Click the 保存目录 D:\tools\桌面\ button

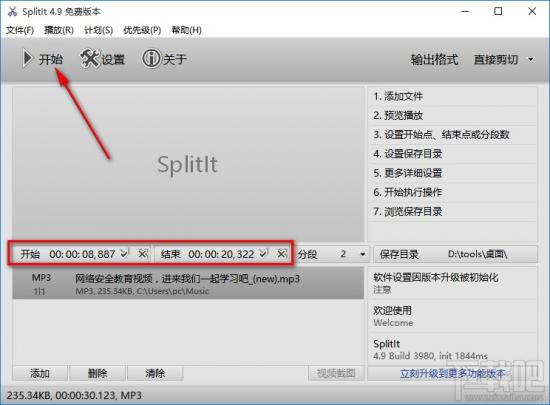(x=455, y=254)
